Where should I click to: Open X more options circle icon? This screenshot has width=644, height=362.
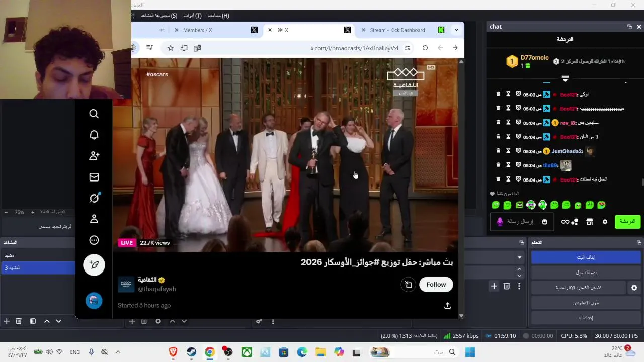94,240
